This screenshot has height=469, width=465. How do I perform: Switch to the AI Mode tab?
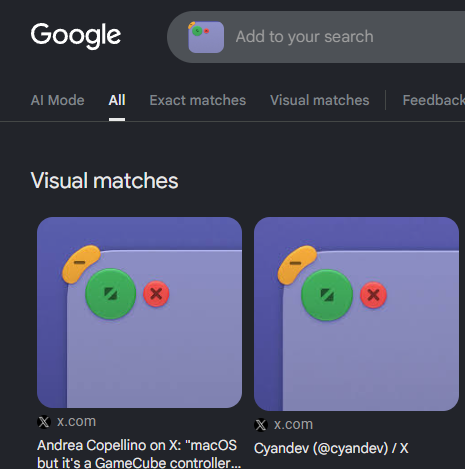(57, 100)
